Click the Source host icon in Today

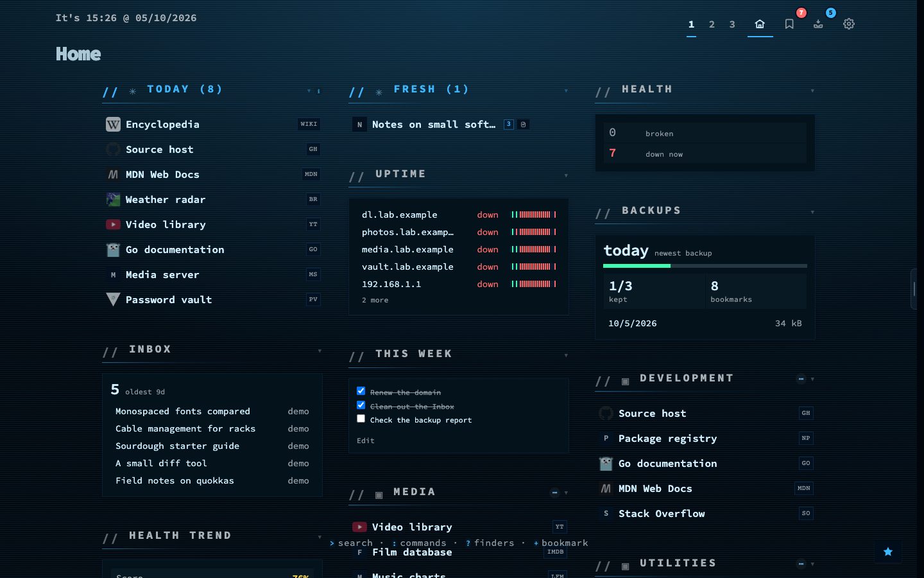pos(113,150)
